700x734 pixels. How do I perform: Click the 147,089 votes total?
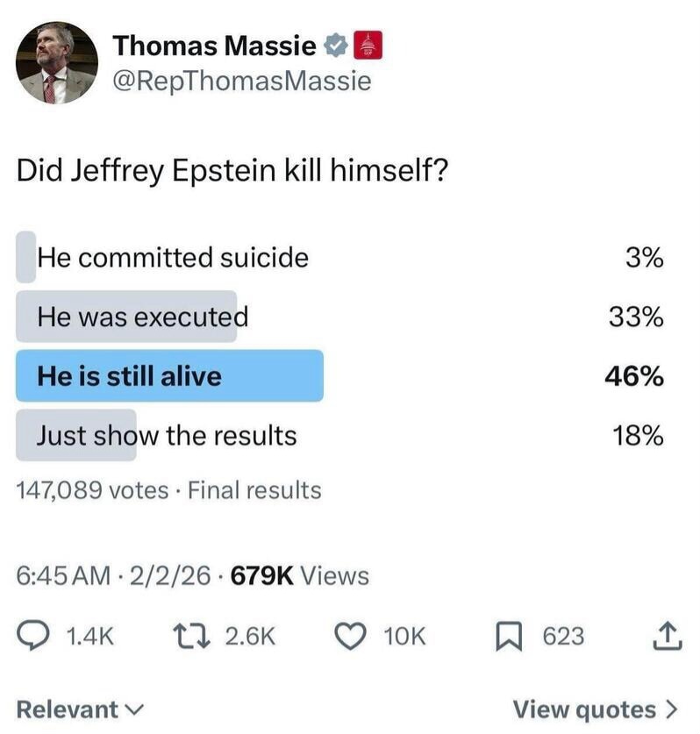(x=92, y=490)
